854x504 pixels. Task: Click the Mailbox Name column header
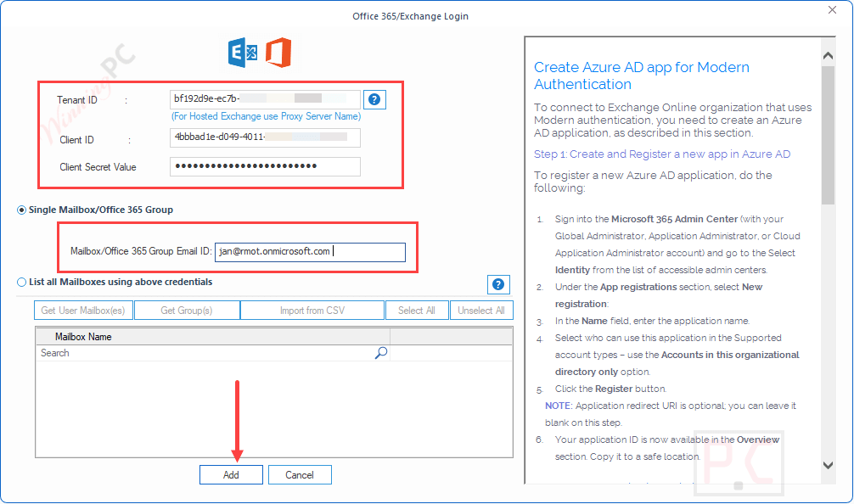213,336
